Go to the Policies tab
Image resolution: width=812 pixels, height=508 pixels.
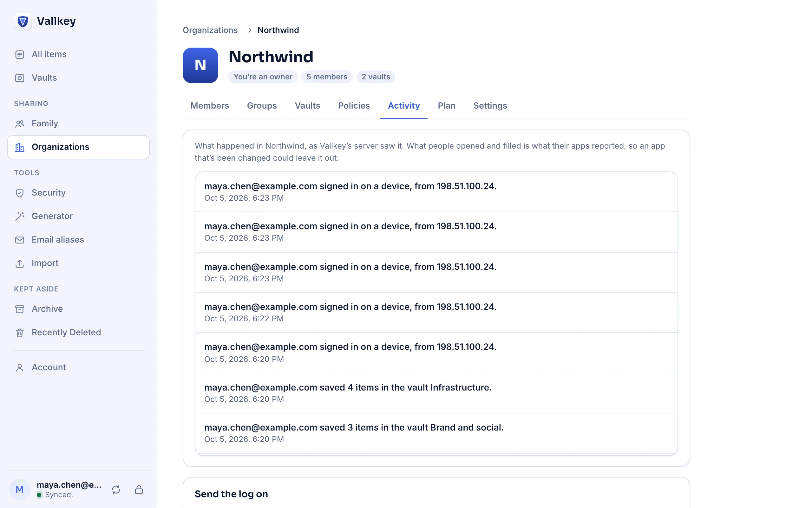354,105
